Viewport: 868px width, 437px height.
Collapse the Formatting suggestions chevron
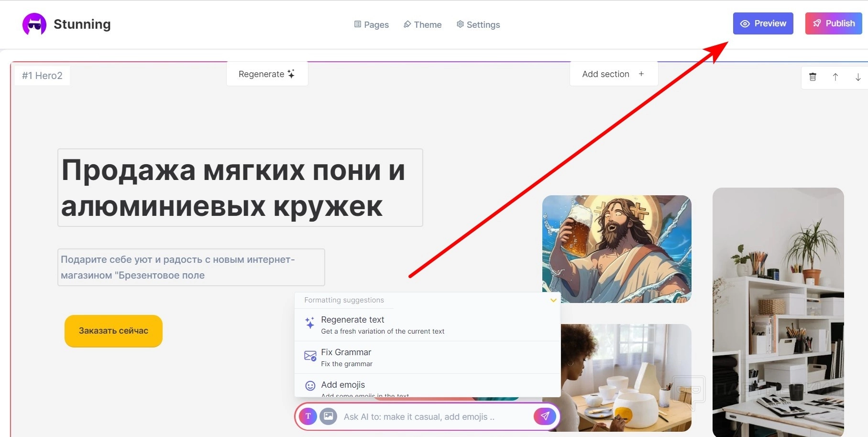coord(553,300)
